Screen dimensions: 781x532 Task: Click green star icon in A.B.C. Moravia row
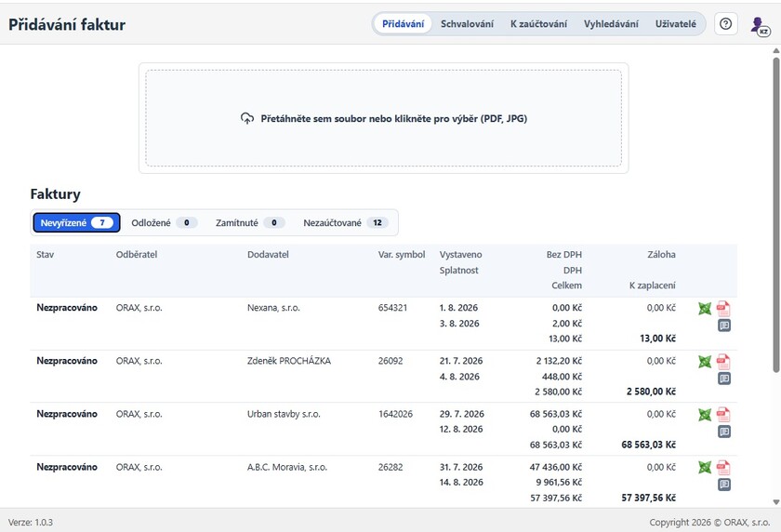pos(705,467)
